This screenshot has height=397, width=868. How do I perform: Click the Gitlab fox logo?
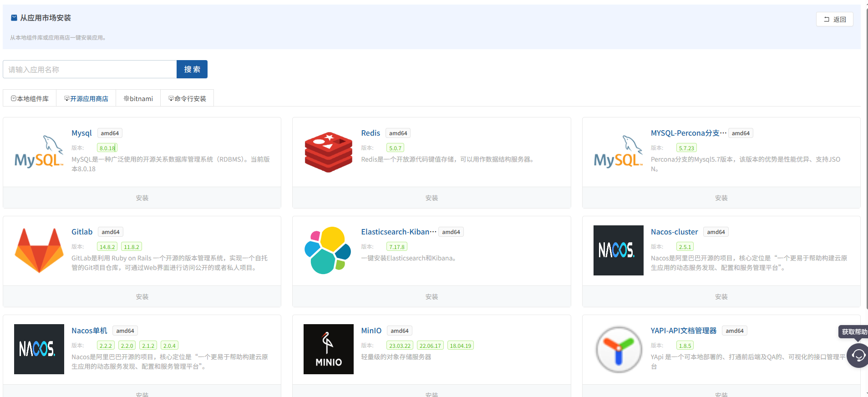click(39, 250)
